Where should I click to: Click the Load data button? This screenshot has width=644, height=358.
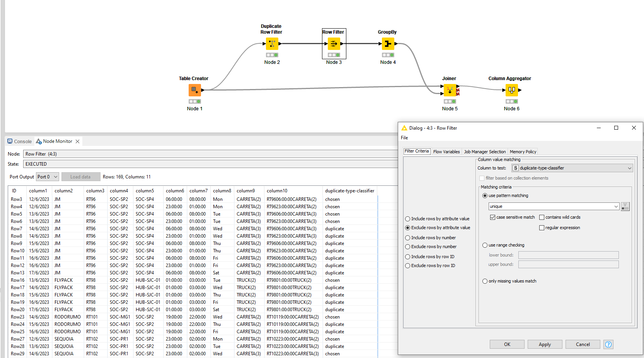pyautogui.click(x=81, y=177)
